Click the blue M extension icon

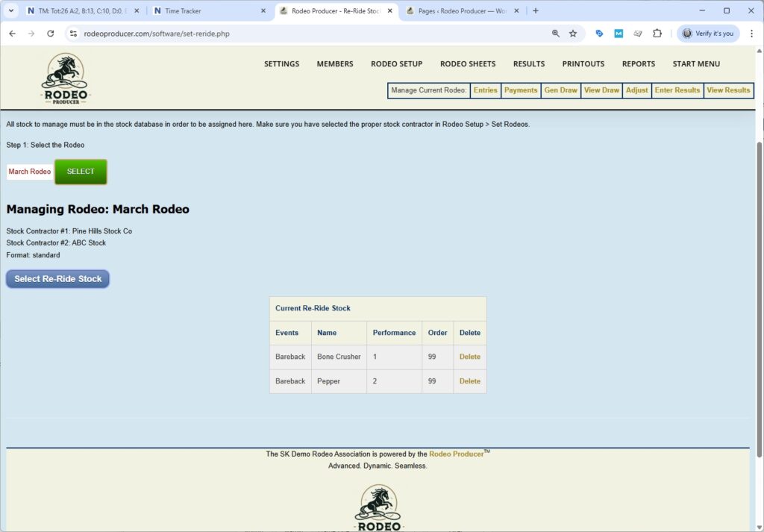click(x=619, y=34)
